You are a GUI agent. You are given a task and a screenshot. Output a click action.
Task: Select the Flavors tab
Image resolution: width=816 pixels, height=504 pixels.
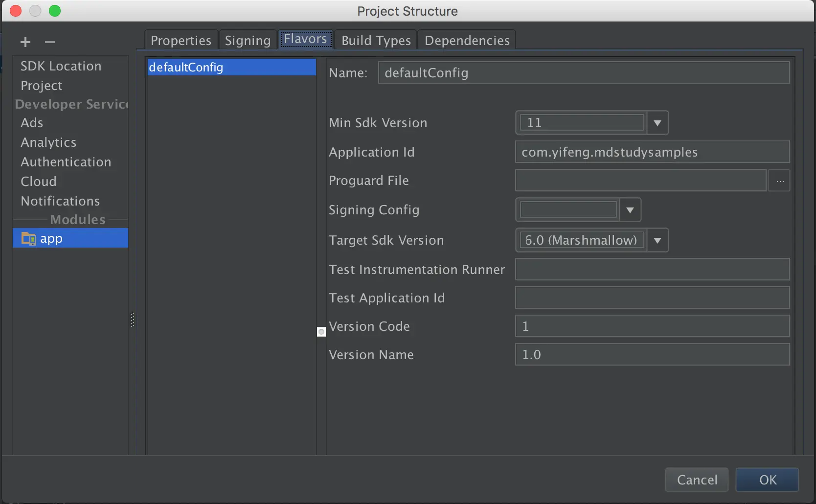pos(305,39)
